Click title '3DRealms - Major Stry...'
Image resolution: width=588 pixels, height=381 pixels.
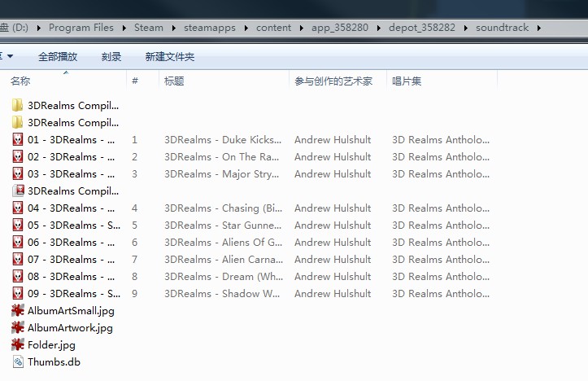222,174
